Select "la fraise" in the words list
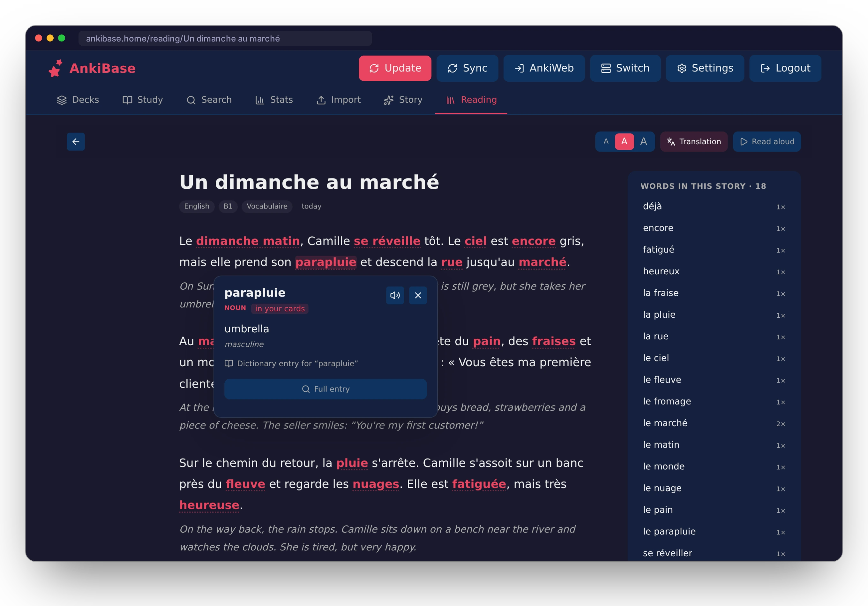Screen dimensions: 868x606 pos(714,293)
